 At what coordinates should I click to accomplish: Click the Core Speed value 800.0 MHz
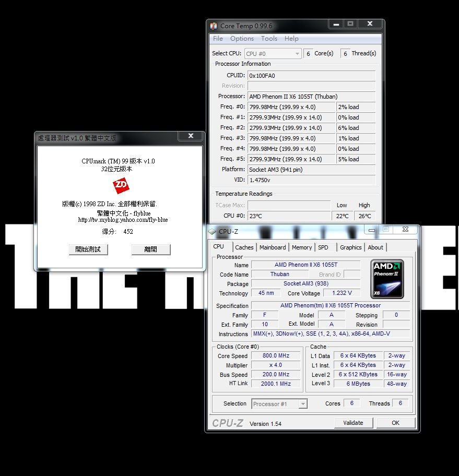(x=276, y=355)
